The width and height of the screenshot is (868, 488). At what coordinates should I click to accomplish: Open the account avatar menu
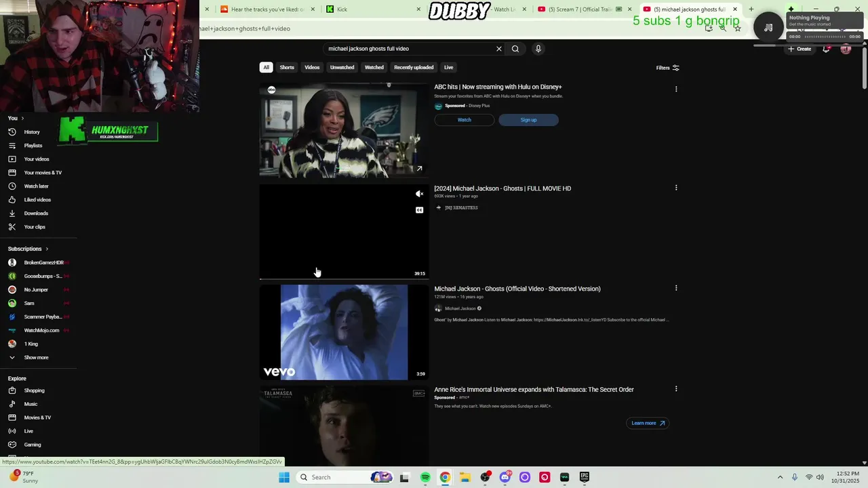click(x=846, y=49)
